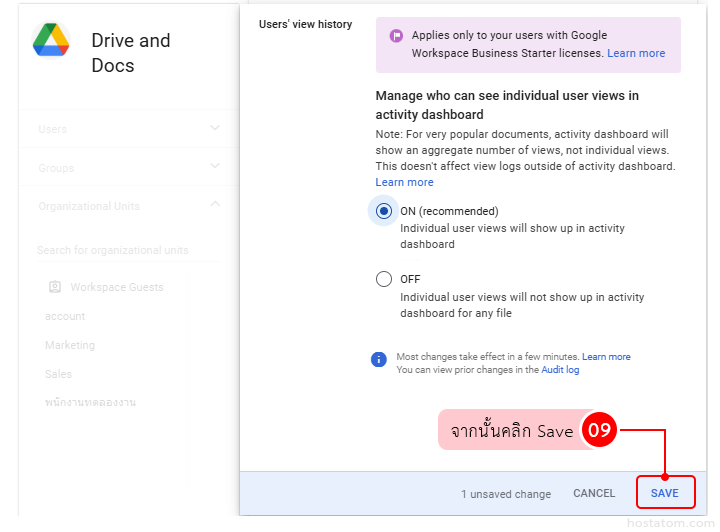The width and height of the screenshot is (720, 532).
Task: Select the ON (recommended) radio button
Action: 384,211
